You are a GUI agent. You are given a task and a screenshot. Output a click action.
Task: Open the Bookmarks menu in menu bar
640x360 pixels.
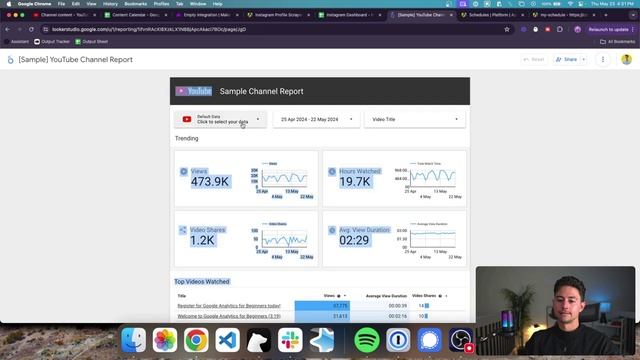point(136,4)
